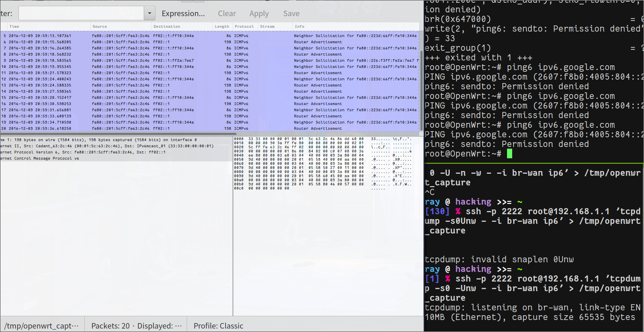Click the 'tcpdump: invalid snaplen 0Unw' terminal line

click(x=499, y=260)
